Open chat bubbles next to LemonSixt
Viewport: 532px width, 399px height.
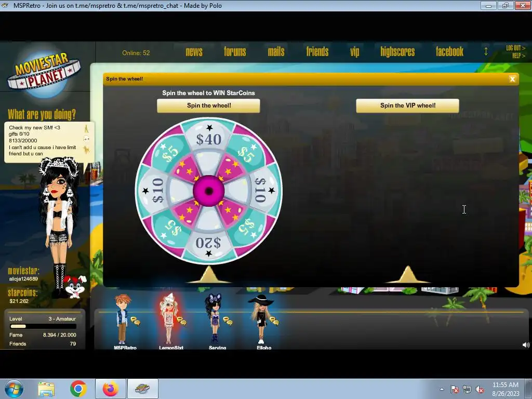point(181,321)
